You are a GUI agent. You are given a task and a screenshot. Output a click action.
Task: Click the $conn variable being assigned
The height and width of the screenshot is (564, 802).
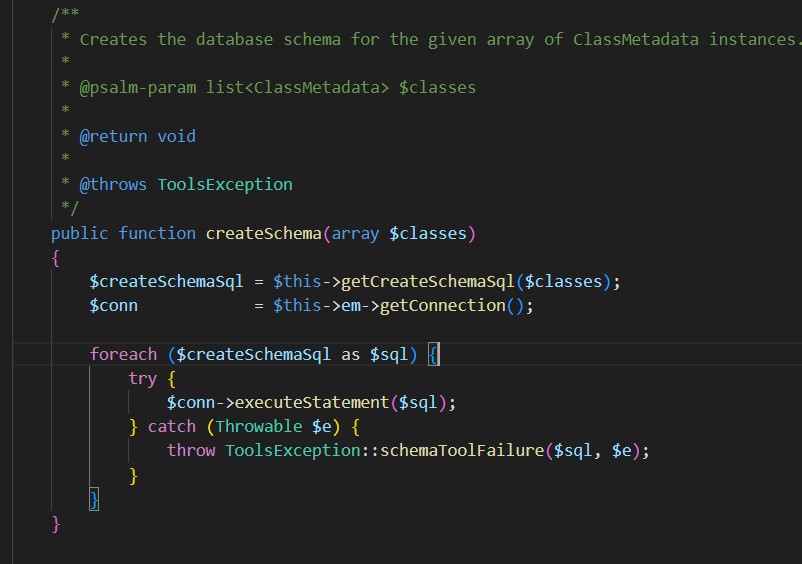[113, 305]
